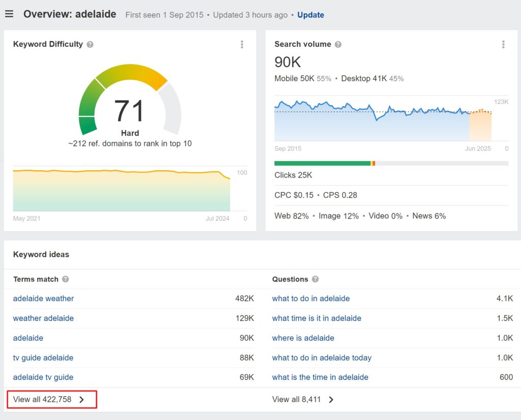Click the green clicks distribution bar

pyautogui.click(x=322, y=163)
